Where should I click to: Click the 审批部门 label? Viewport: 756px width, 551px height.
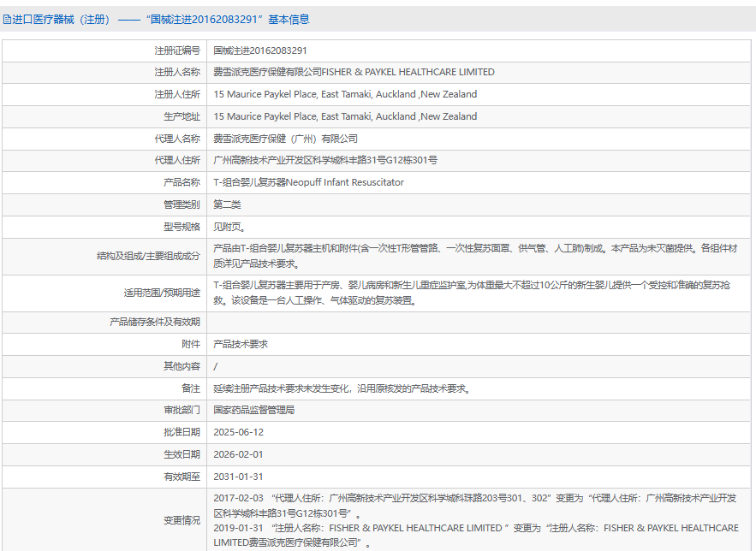click(182, 410)
